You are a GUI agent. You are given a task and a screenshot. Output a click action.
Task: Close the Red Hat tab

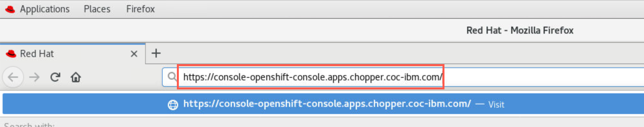[134, 54]
